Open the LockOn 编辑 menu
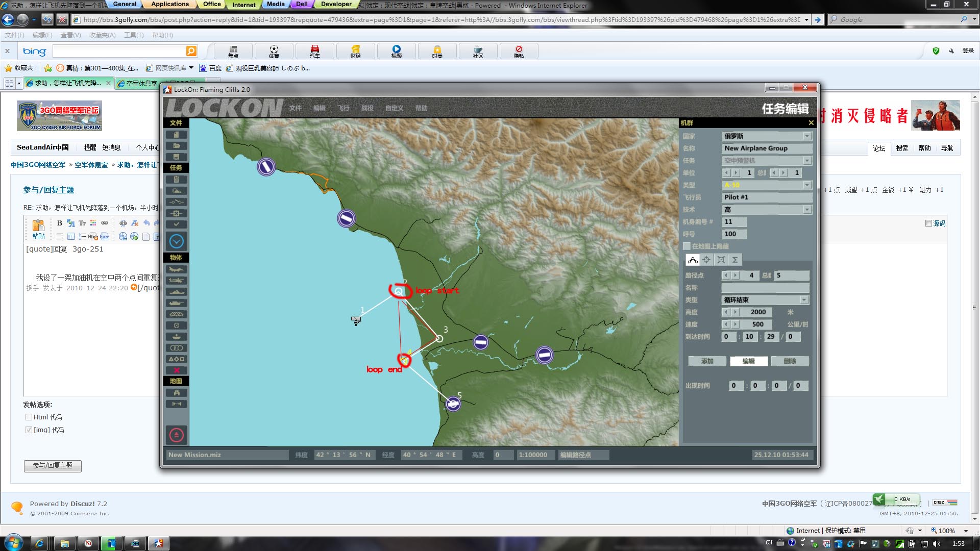Screen dimensions: 980x551 tap(320, 108)
